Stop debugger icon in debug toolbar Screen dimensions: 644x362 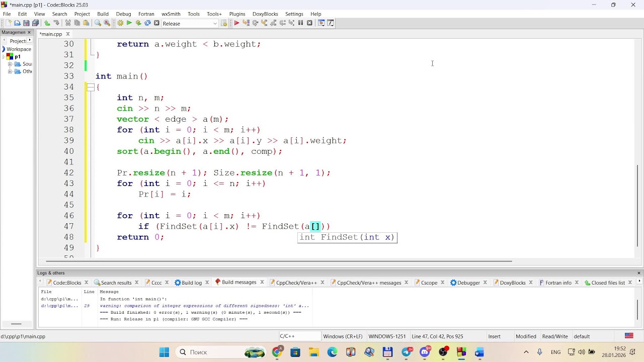click(x=309, y=23)
